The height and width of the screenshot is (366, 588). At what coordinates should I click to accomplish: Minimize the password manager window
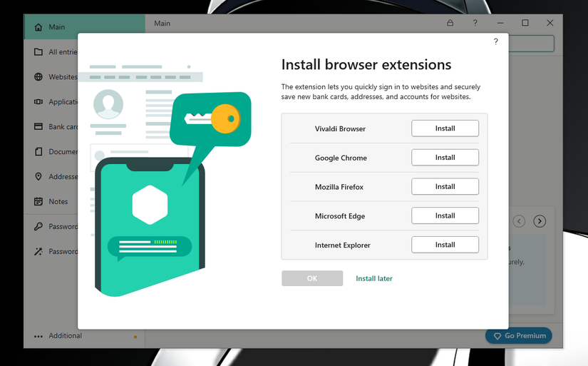500,23
